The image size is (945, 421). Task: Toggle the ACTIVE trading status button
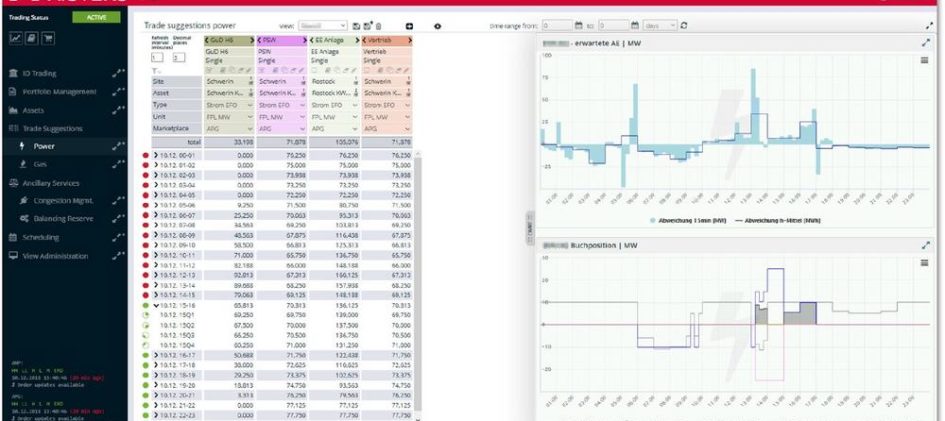(97, 18)
